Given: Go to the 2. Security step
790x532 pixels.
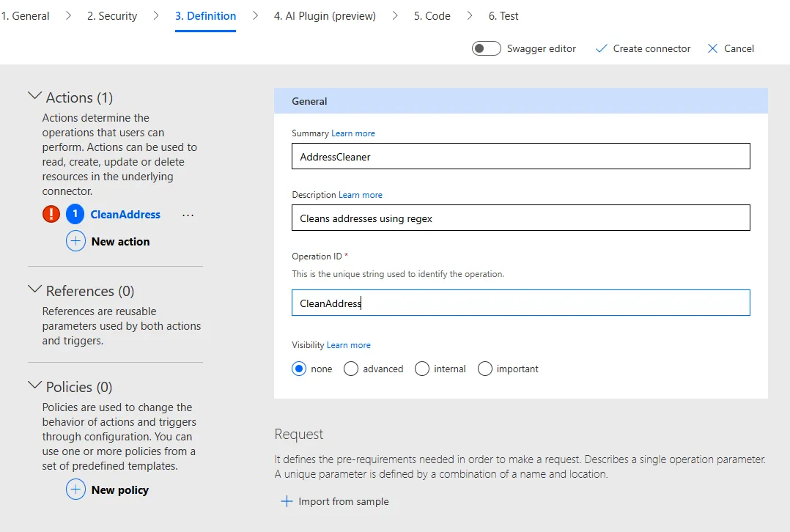Looking at the screenshot, I should 112,16.
